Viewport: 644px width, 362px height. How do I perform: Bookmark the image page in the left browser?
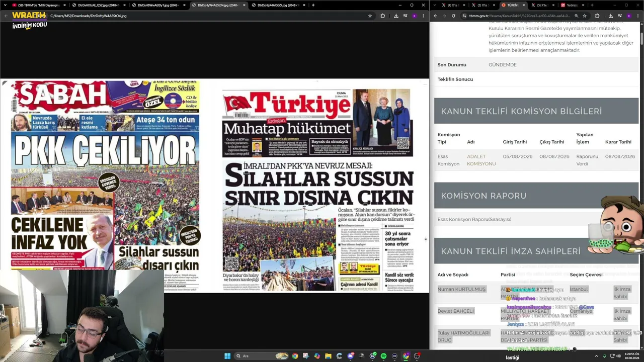point(370,16)
